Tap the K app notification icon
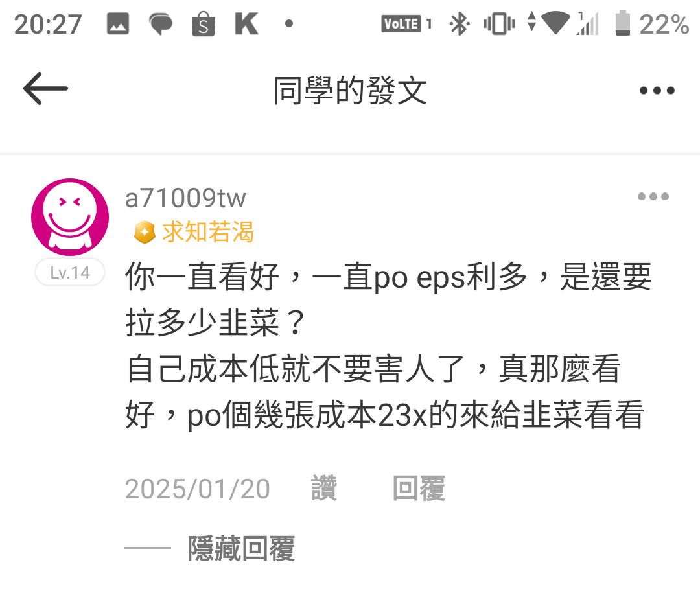 [246, 24]
